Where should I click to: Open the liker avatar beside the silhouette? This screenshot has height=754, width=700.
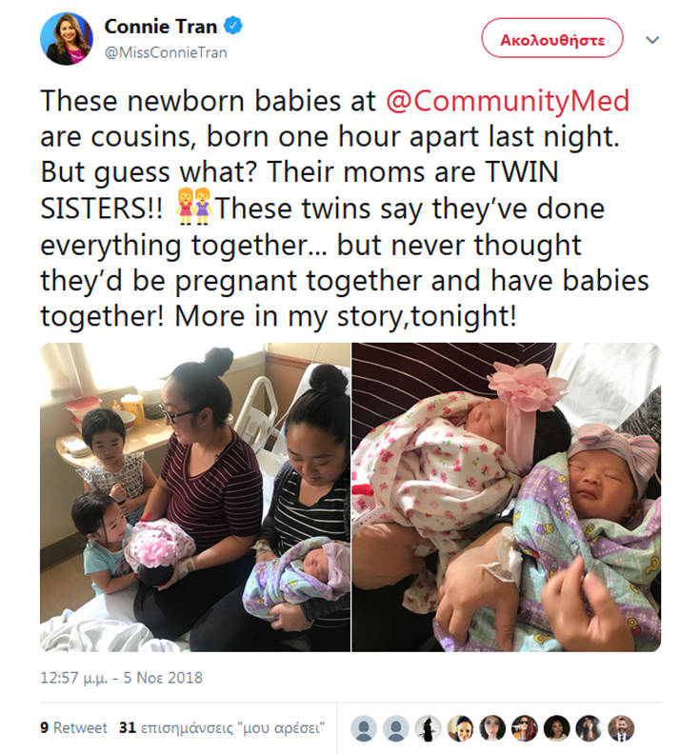460,728
